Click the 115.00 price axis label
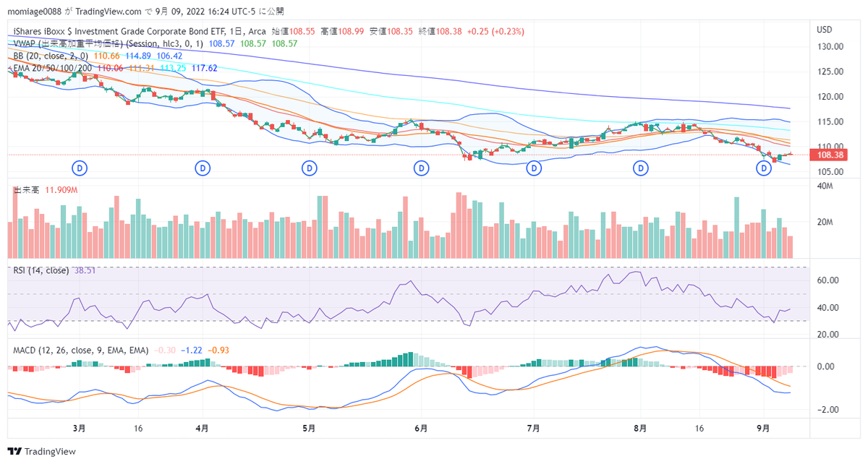 coord(830,121)
